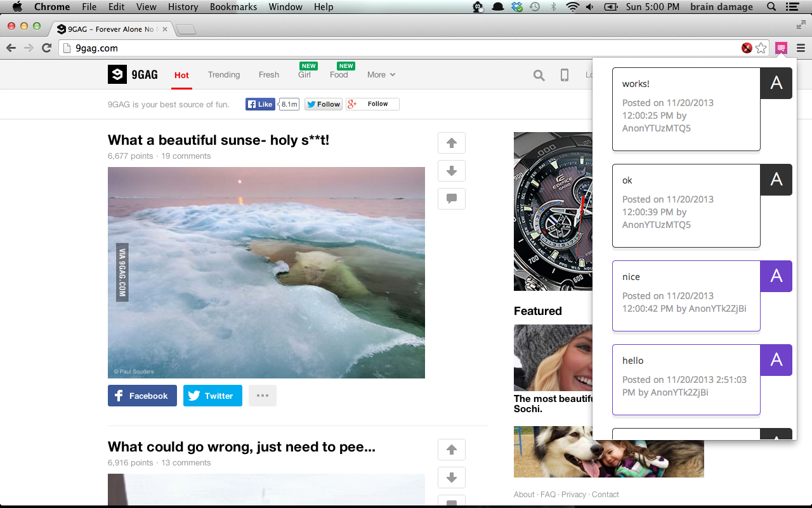812x508 pixels.
Task: Select the "hello" comment card
Action: click(x=686, y=380)
